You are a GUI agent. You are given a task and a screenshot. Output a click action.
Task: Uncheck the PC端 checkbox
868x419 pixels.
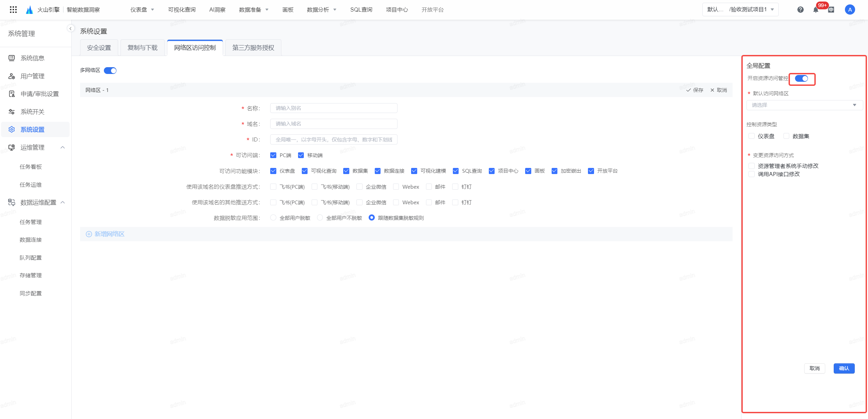[273, 155]
